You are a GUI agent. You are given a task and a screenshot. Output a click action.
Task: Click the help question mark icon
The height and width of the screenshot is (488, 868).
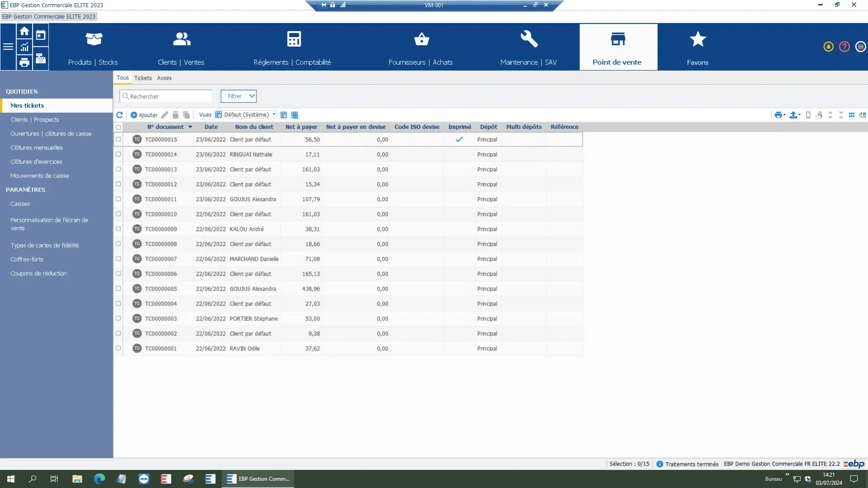(844, 47)
